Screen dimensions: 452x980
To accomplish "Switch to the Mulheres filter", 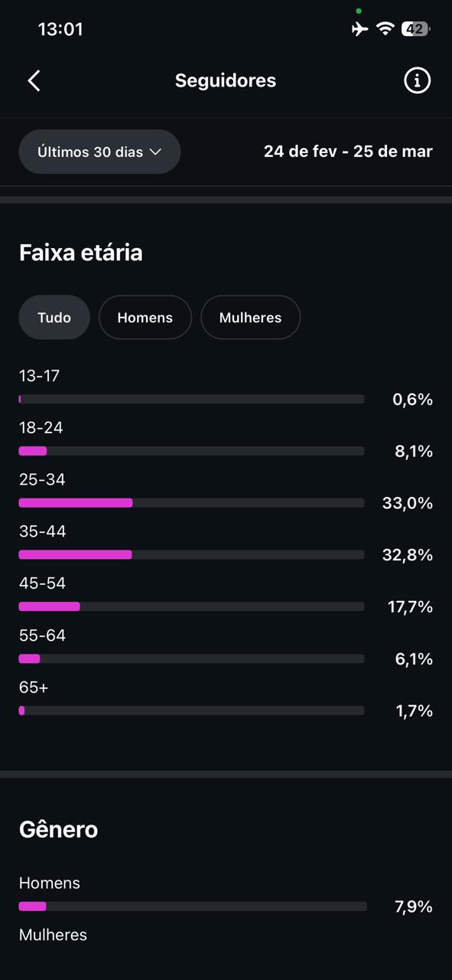I will coord(250,317).
